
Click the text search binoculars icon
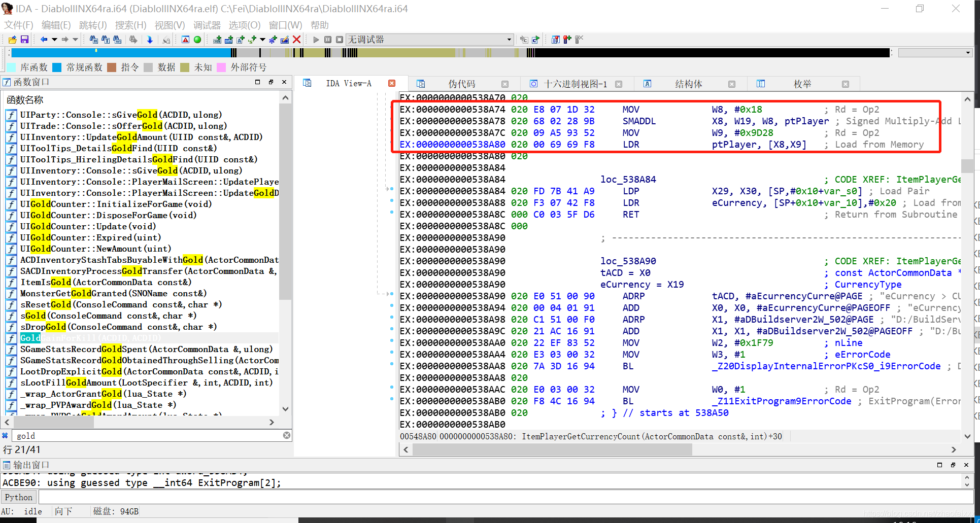click(x=106, y=40)
